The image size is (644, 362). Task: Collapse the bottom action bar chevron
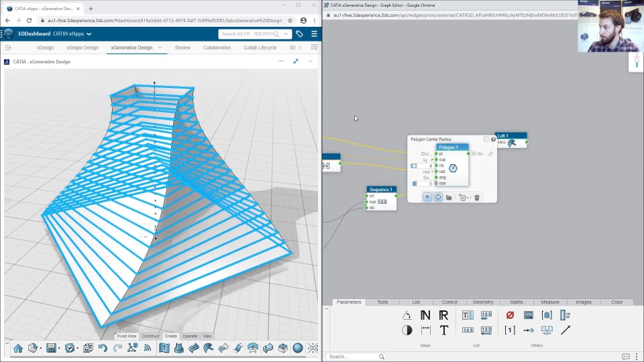7,343
